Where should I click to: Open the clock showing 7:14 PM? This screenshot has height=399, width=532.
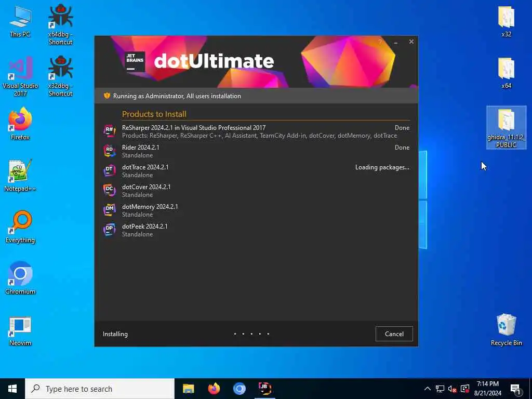pyautogui.click(x=487, y=389)
